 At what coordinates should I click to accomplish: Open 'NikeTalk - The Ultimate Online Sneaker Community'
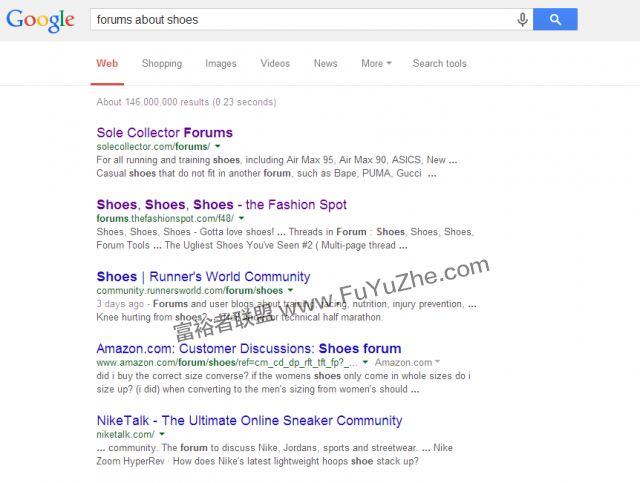(x=249, y=421)
